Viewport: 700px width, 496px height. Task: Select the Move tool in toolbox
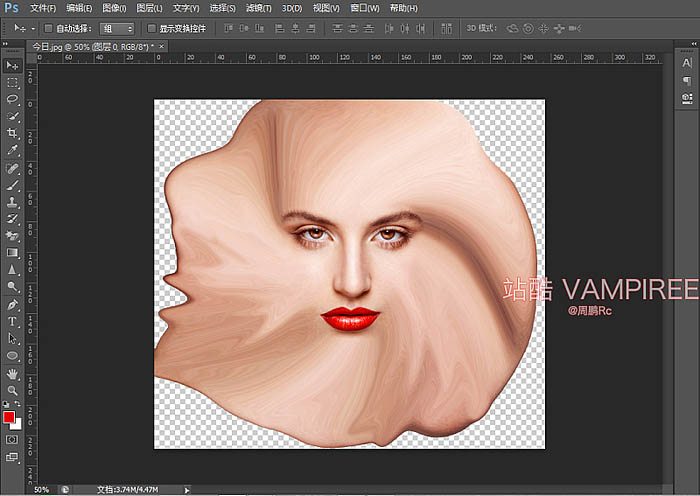coord(13,65)
